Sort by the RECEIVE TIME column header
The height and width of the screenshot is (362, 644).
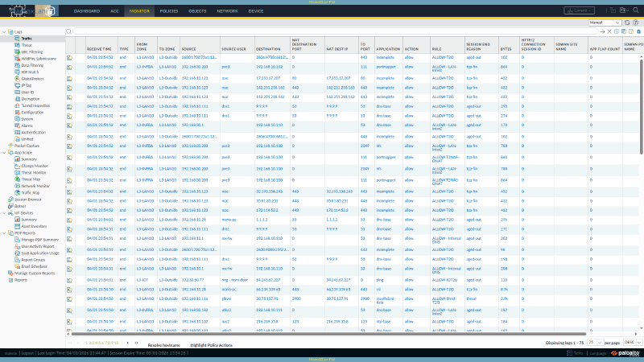(99, 49)
